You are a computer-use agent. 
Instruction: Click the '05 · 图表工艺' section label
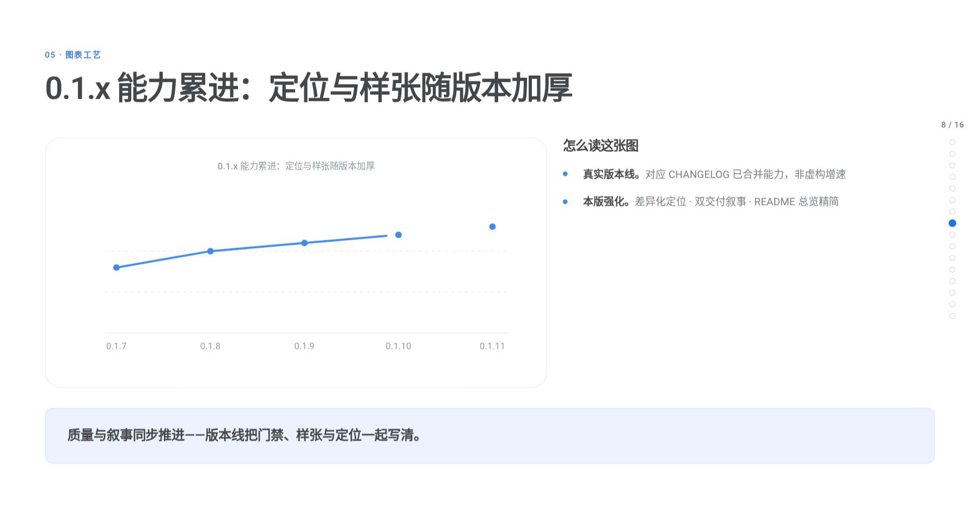[x=73, y=54]
